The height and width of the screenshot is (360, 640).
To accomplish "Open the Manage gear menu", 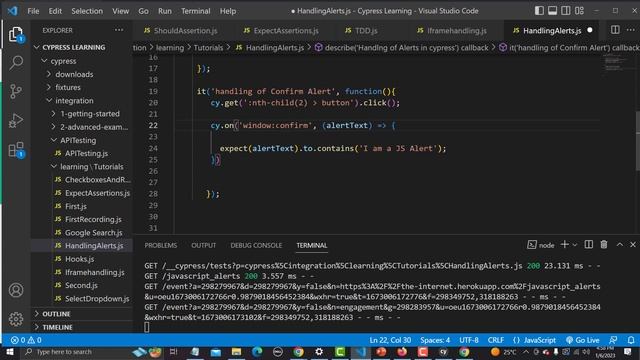I will pyautogui.click(x=16, y=319).
